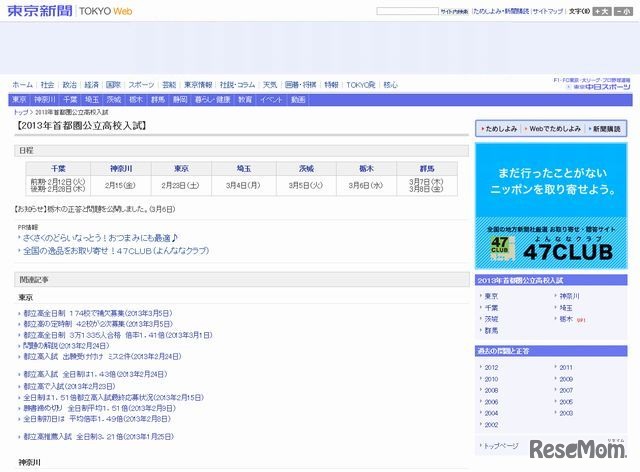Viewport: 640px width, 472px height.
Task: Click the site search input field
Action: [407, 11]
